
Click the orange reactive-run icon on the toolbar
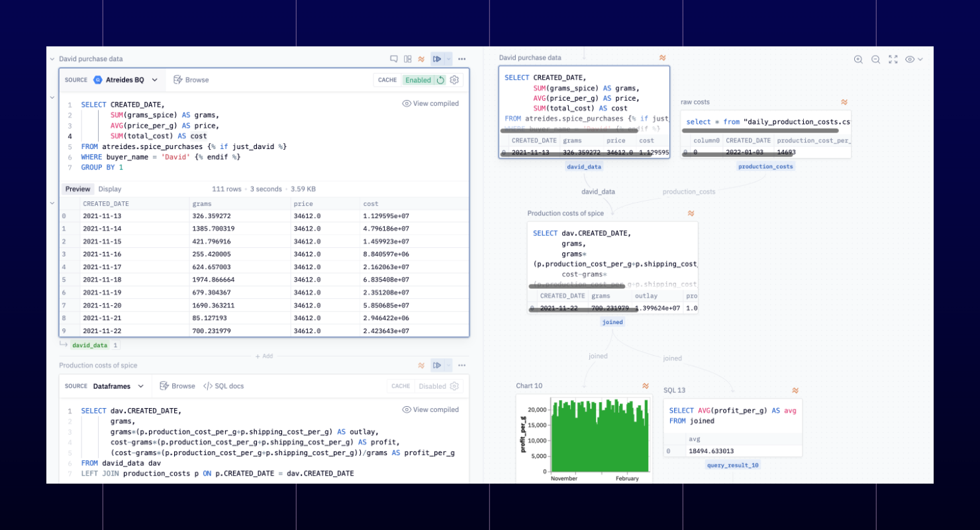422,59
